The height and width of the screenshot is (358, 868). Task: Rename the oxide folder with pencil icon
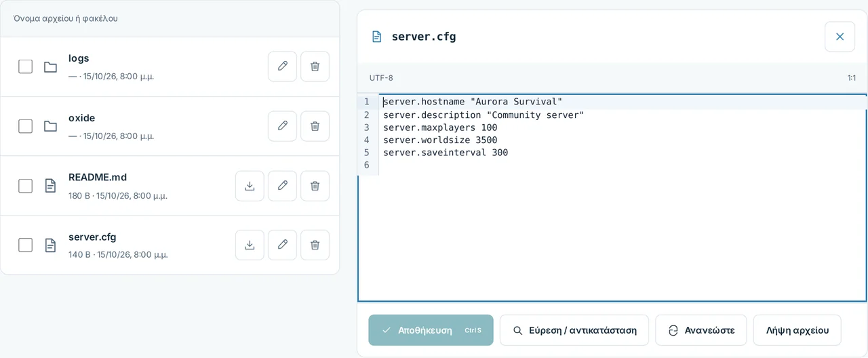click(x=282, y=126)
